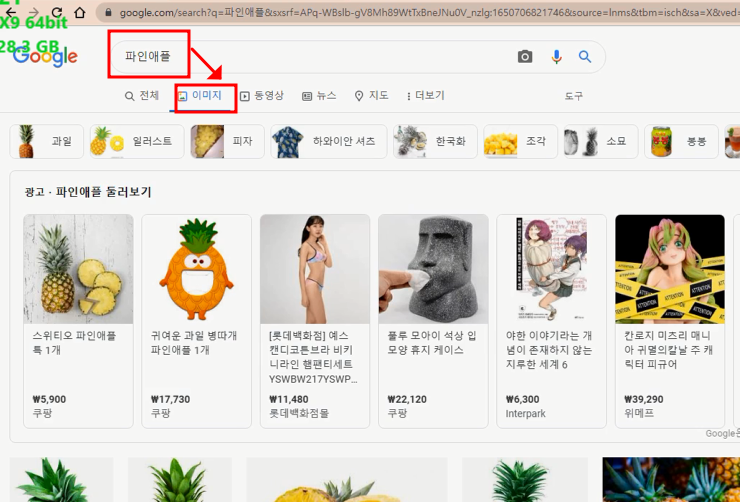Reload the page with the refresh icon
Image resolution: width=740 pixels, height=502 pixels.
coord(57,12)
